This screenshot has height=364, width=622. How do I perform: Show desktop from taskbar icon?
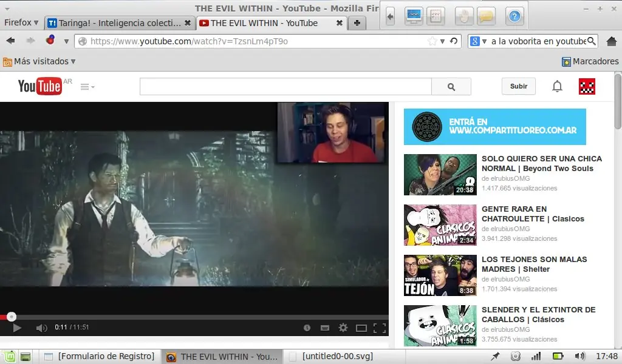pos(26,357)
